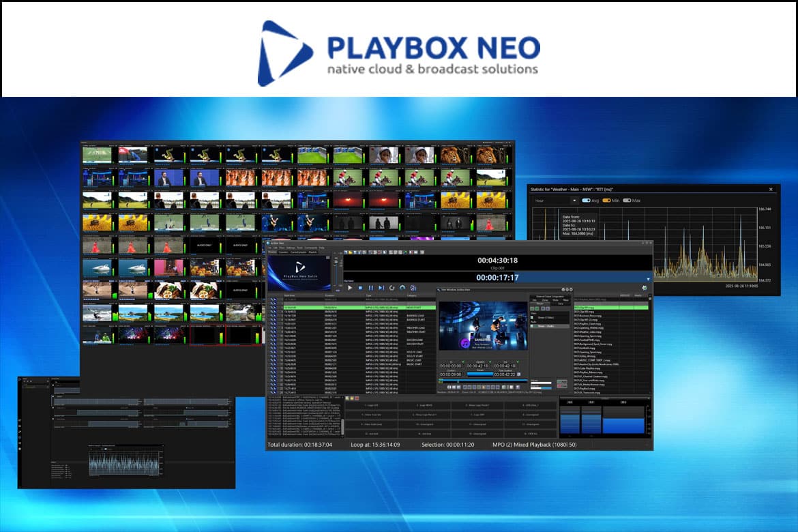The height and width of the screenshot is (532, 798).
Task: Click the Play button in AirBox transport
Action: (x=350, y=288)
